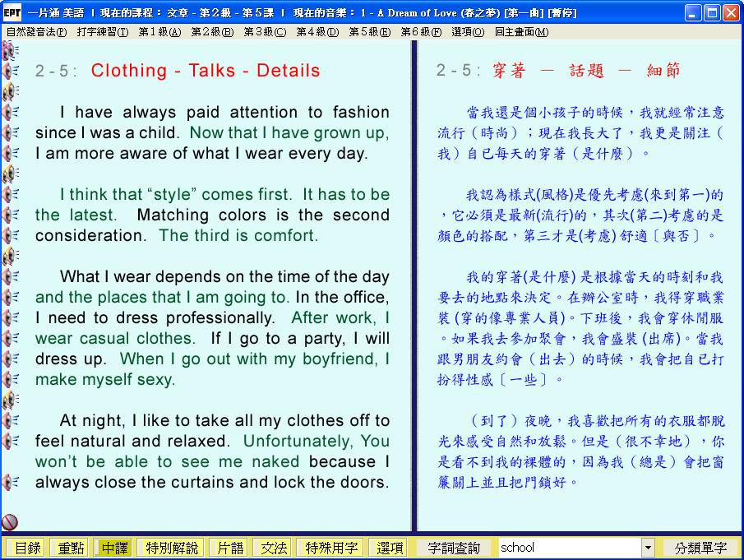The width and height of the screenshot is (744, 560).
Task: Click the 目錄 table of contents button
Action: pyautogui.click(x=27, y=548)
